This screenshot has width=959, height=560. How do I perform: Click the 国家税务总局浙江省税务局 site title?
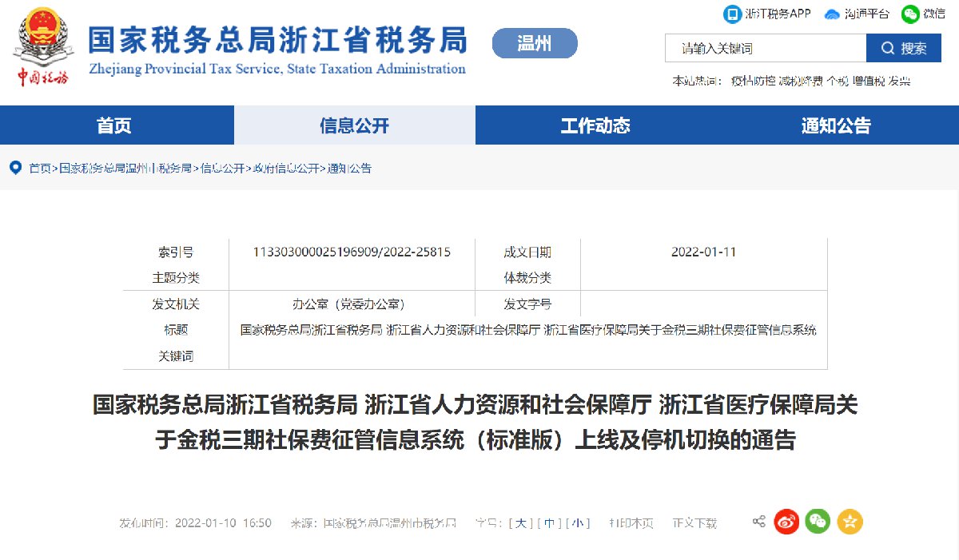coord(277,40)
